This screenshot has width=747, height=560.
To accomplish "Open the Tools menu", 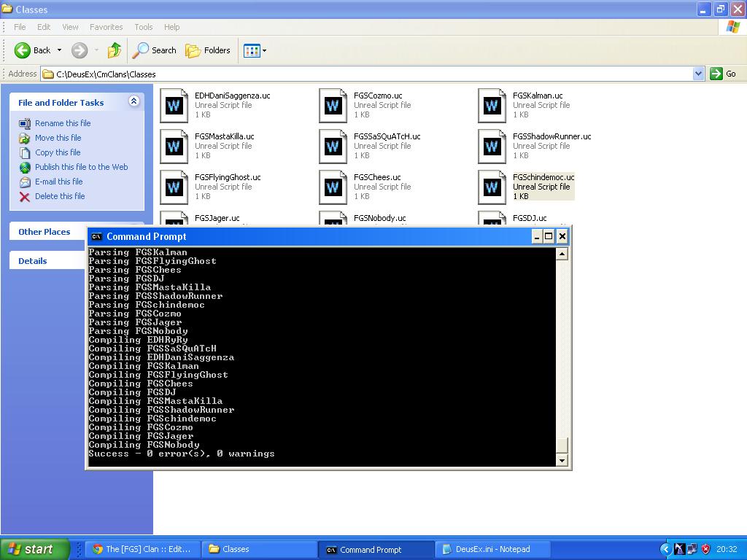I will point(143,27).
